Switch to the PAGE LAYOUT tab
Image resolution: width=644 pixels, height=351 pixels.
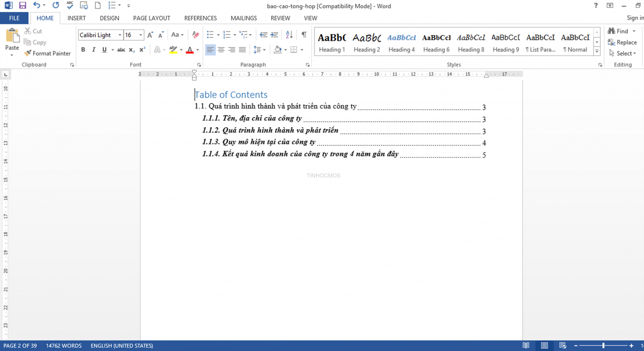(x=151, y=18)
